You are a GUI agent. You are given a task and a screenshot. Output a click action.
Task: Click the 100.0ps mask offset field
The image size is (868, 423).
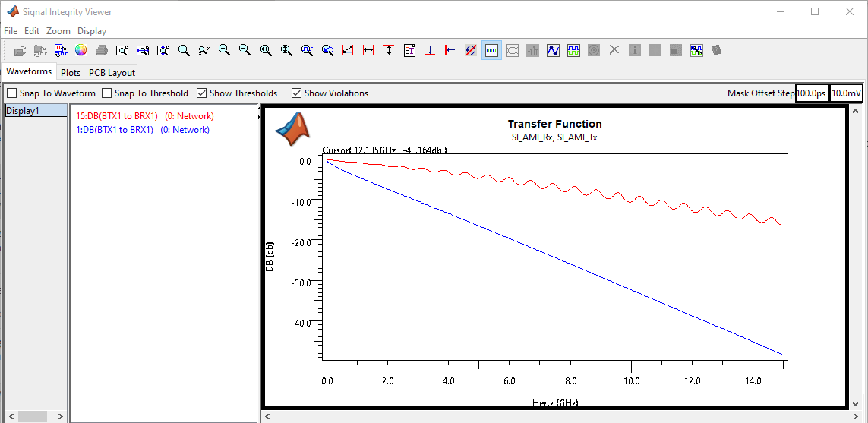pos(811,93)
